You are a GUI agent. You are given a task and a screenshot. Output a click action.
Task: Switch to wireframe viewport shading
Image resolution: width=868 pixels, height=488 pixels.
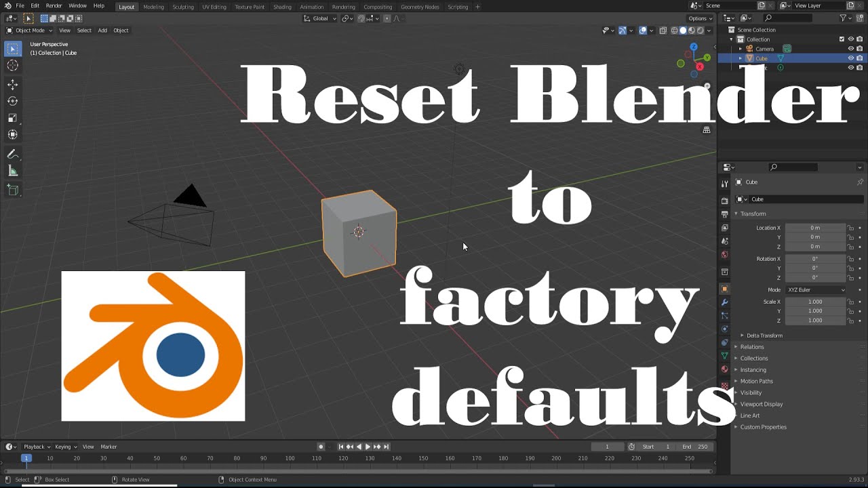tap(674, 30)
